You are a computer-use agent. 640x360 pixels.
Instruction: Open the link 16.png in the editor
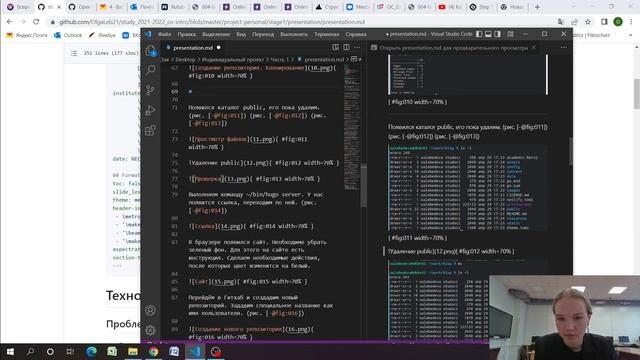[x=299, y=329]
